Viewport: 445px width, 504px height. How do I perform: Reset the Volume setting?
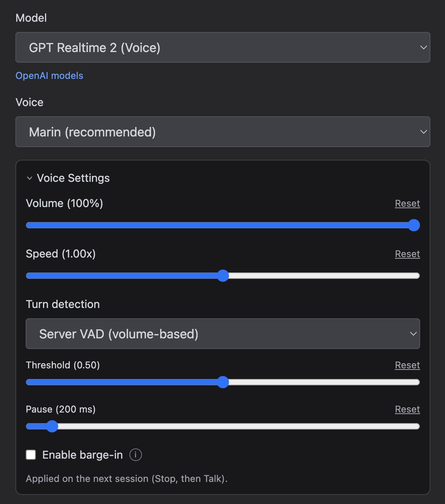[407, 203]
